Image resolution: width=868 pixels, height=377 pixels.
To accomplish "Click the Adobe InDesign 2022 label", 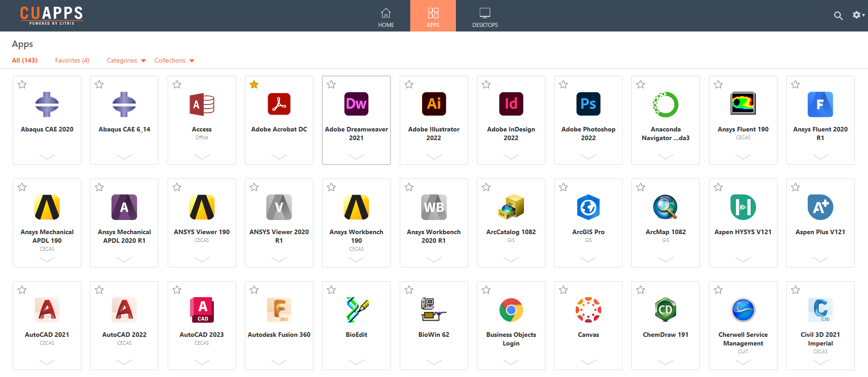I will point(511,134).
